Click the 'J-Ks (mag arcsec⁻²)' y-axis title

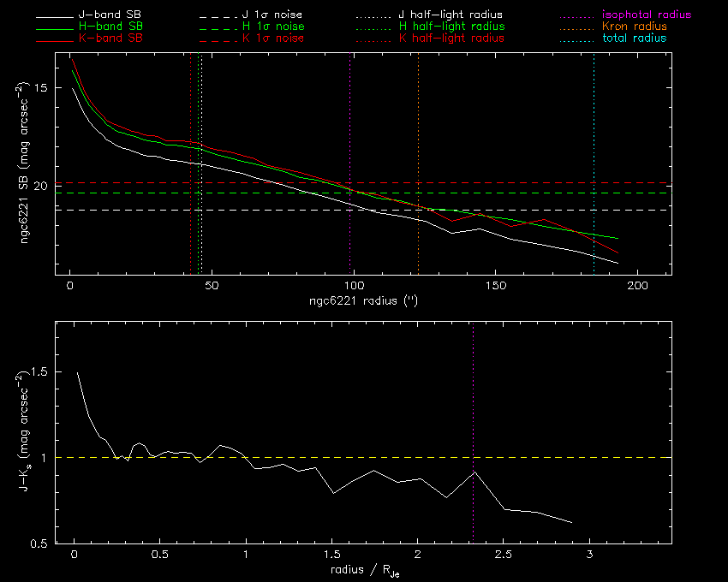pos(23,431)
